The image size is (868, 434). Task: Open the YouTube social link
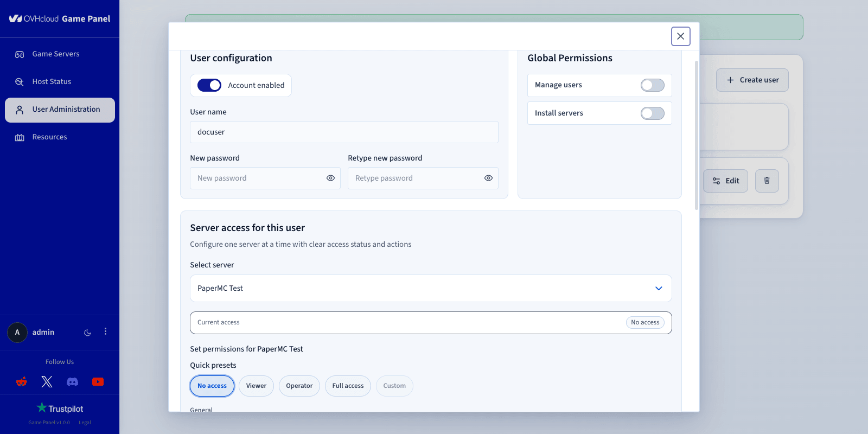[98, 382]
